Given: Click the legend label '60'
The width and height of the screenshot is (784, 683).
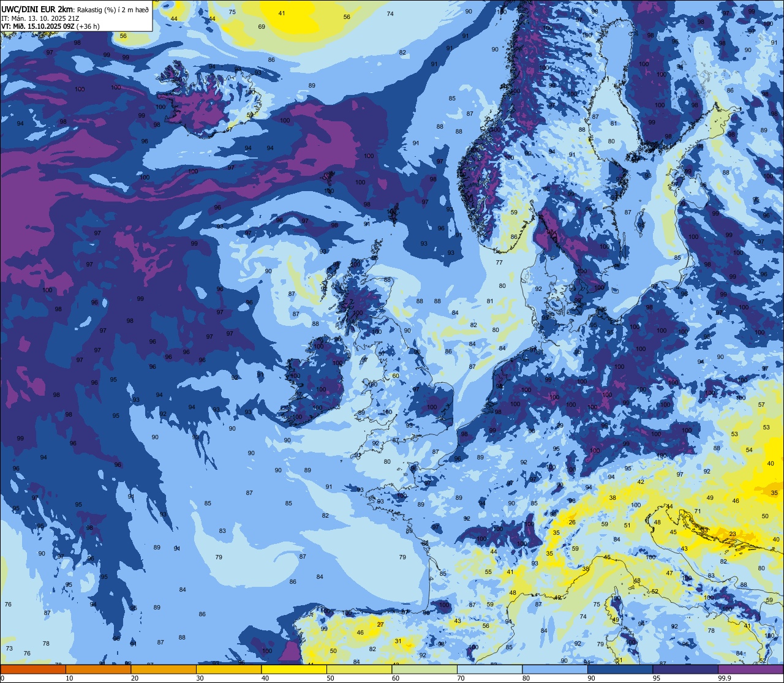Looking at the screenshot, I should tap(396, 678).
